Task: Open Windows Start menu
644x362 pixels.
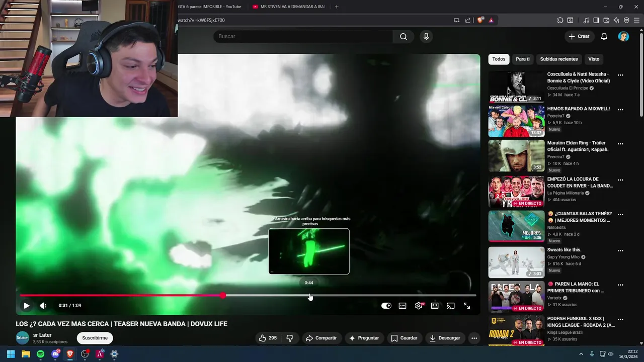Action: point(11,354)
